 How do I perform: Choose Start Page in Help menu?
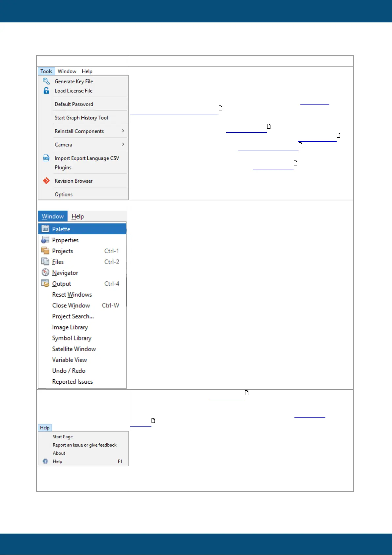[63, 437]
